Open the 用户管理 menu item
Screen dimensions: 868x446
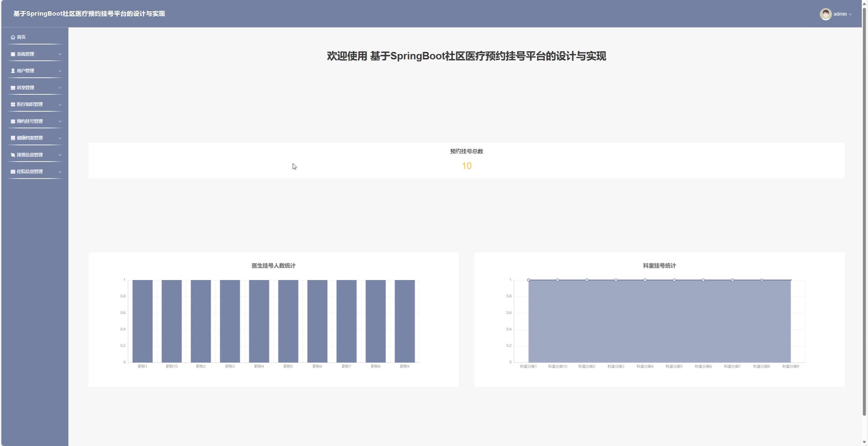[x=25, y=71]
